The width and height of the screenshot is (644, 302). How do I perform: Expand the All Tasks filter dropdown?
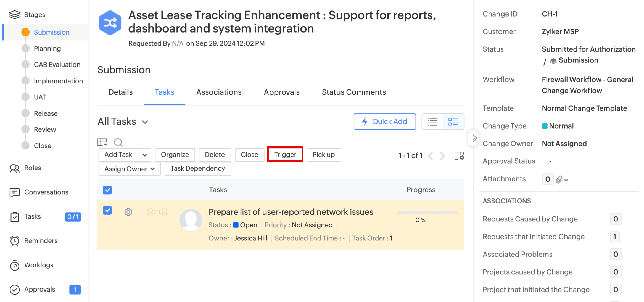pos(145,122)
